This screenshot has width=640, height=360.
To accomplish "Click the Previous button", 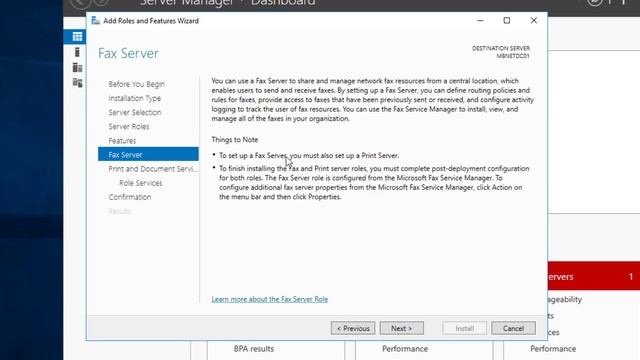I will tap(353, 328).
